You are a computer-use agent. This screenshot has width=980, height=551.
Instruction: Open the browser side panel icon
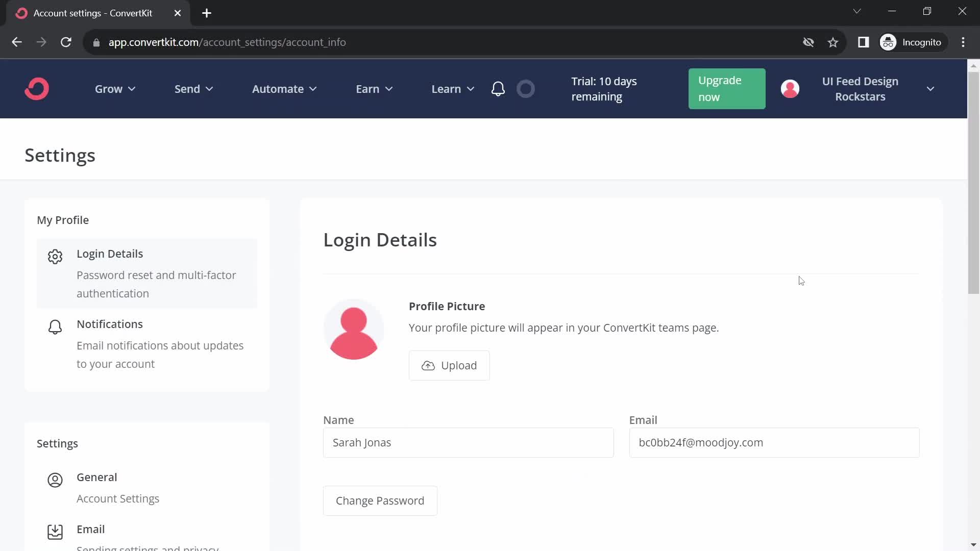[864, 42]
